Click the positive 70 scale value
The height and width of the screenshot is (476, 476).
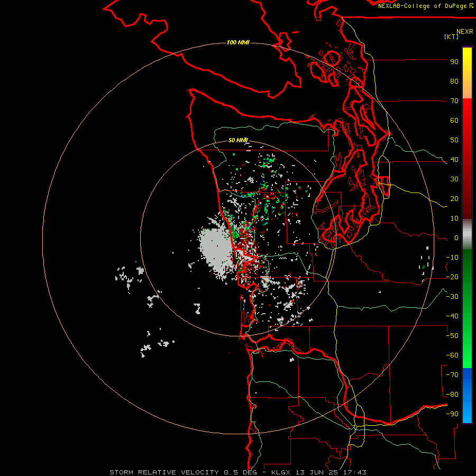pyautogui.click(x=454, y=101)
